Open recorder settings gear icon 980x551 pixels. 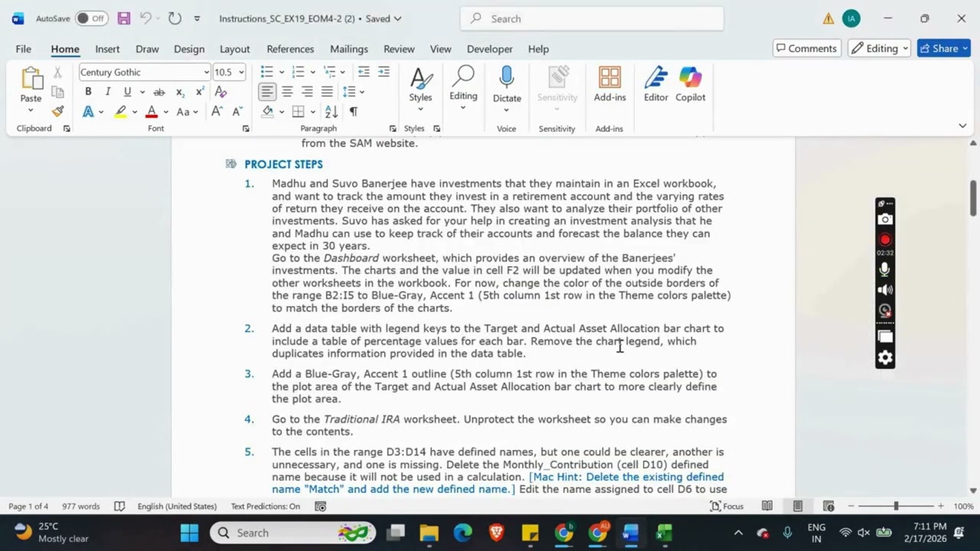[885, 357]
